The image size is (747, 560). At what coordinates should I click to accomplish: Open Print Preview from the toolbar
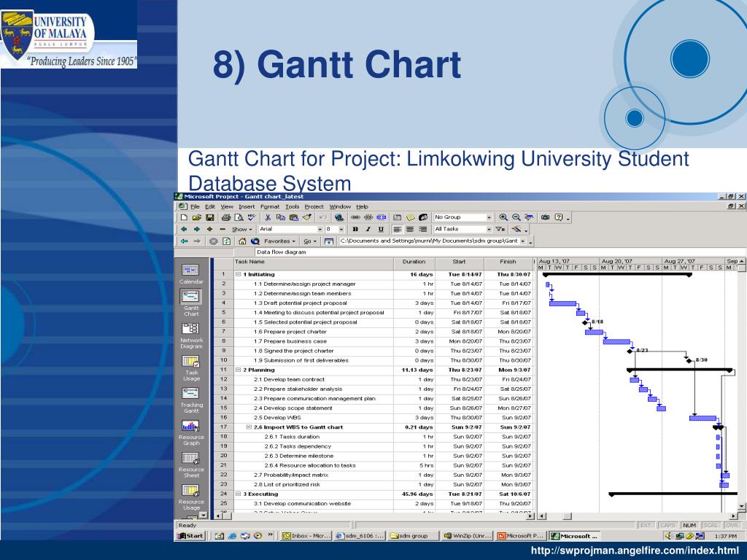click(x=239, y=217)
